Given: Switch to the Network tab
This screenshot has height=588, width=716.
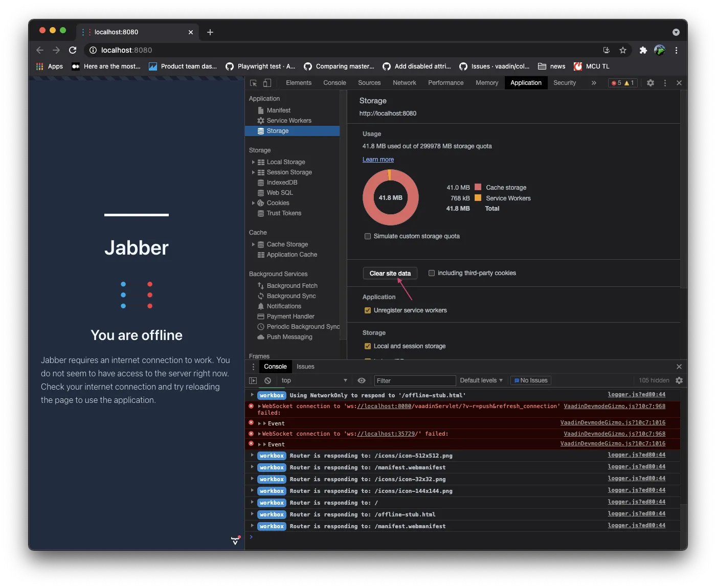Looking at the screenshot, I should coord(405,83).
